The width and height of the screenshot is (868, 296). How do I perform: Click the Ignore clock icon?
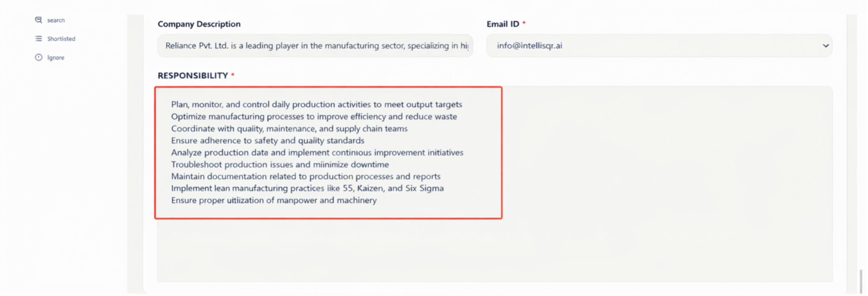point(38,58)
